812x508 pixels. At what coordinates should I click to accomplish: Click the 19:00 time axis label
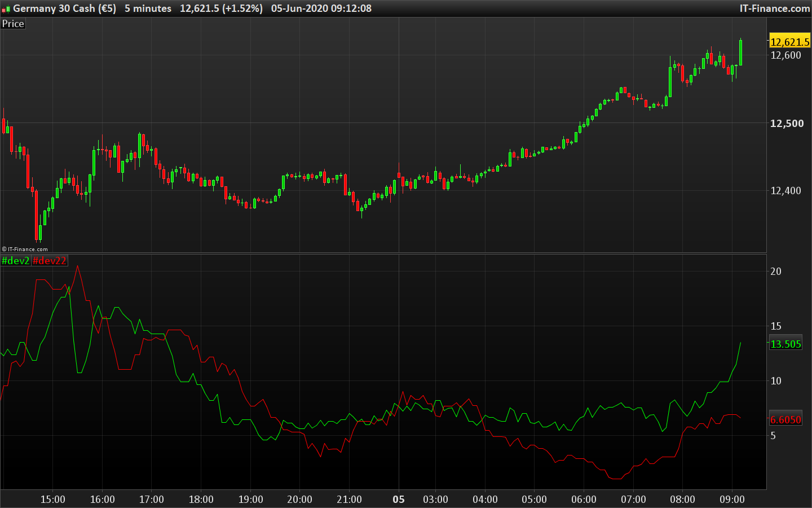pyautogui.click(x=250, y=500)
